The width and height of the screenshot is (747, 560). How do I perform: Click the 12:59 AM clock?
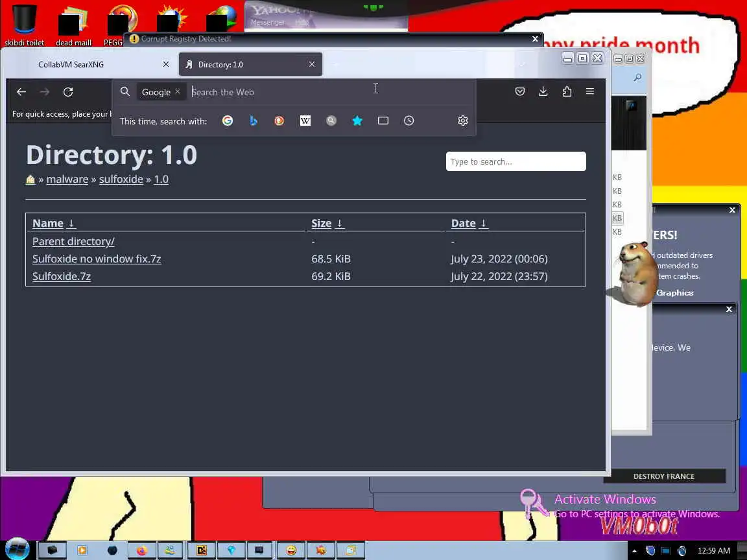(714, 550)
